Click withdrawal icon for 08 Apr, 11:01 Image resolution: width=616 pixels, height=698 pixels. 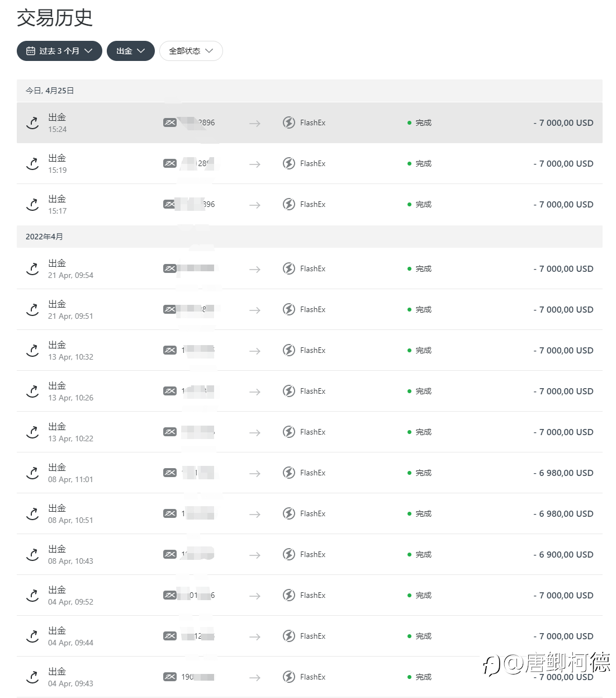tap(32, 473)
